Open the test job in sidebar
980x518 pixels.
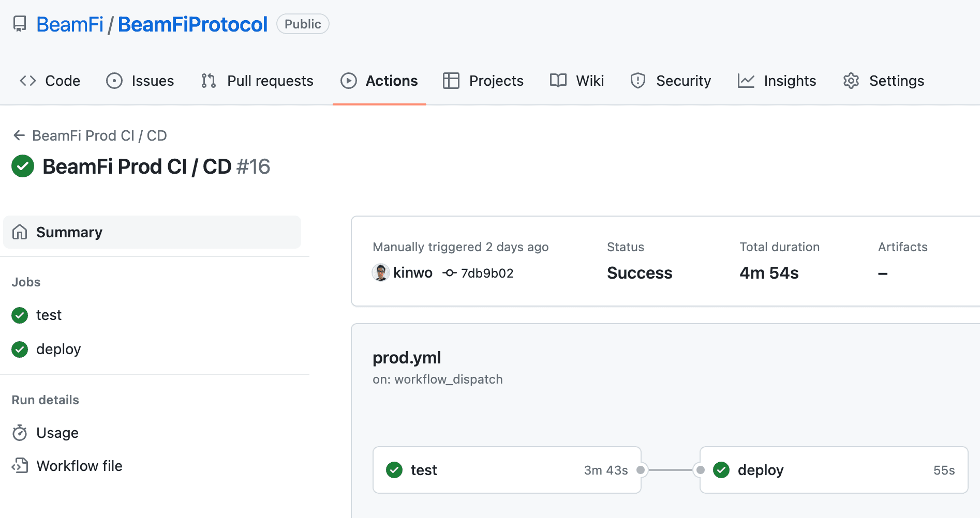(x=49, y=315)
